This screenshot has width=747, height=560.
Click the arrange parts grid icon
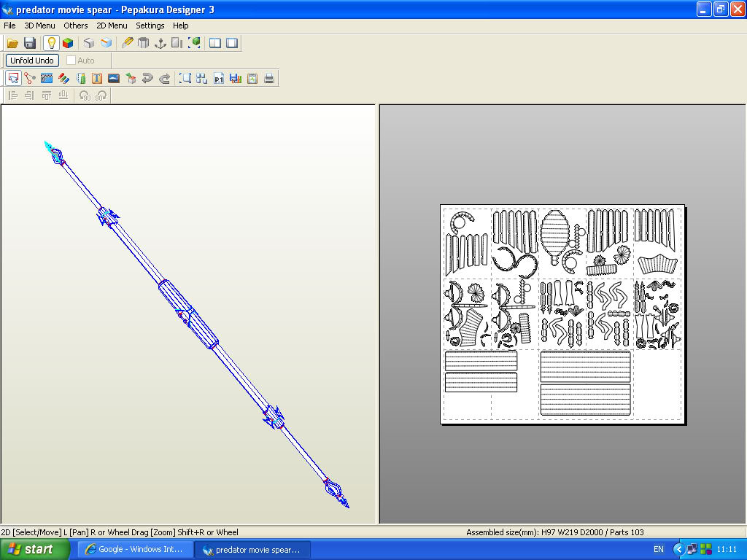pyautogui.click(x=201, y=79)
